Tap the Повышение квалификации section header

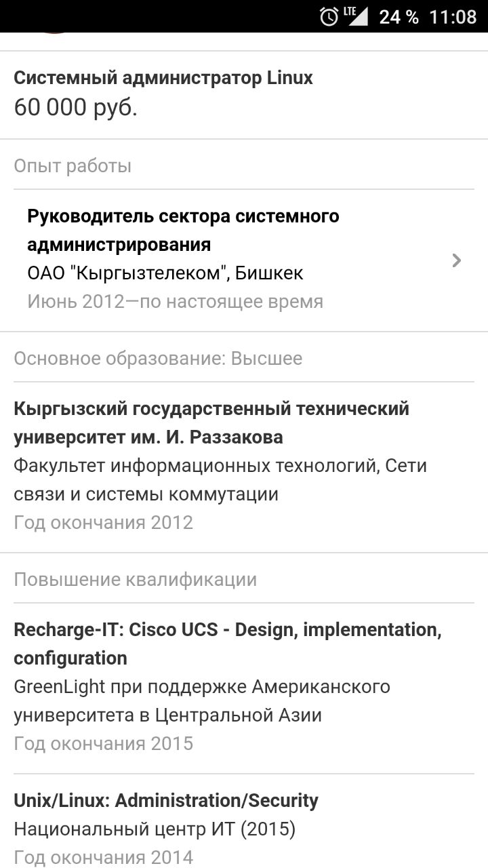click(136, 580)
